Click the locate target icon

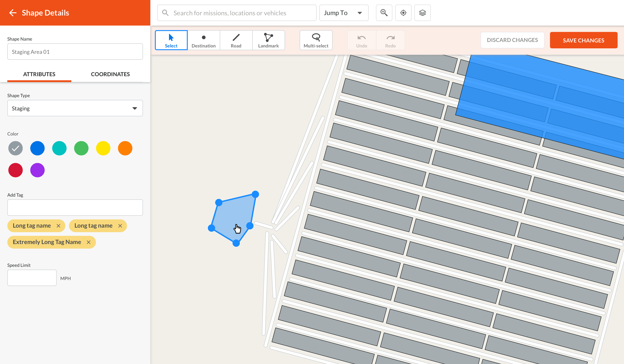pos(403,13)
